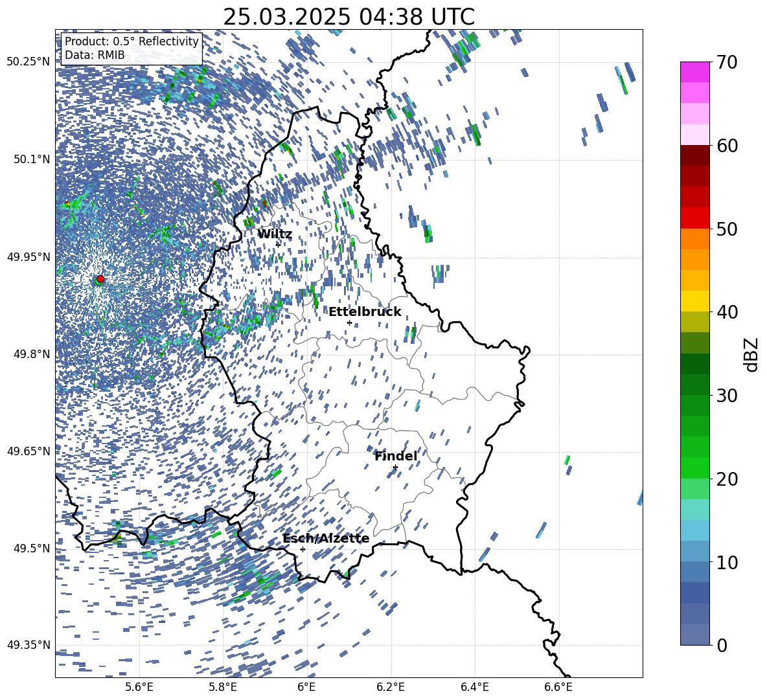Click the Esch/Alzette city label
Viewport: 767px width, 700px height.
pyautogui.click(x=326, y=538)
